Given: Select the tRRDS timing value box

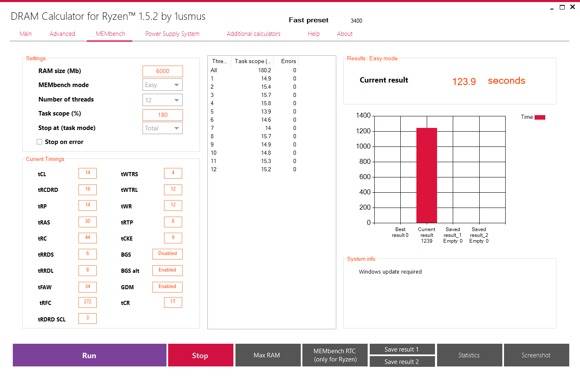Looking at the screenshot, I should tap(88, 254).
